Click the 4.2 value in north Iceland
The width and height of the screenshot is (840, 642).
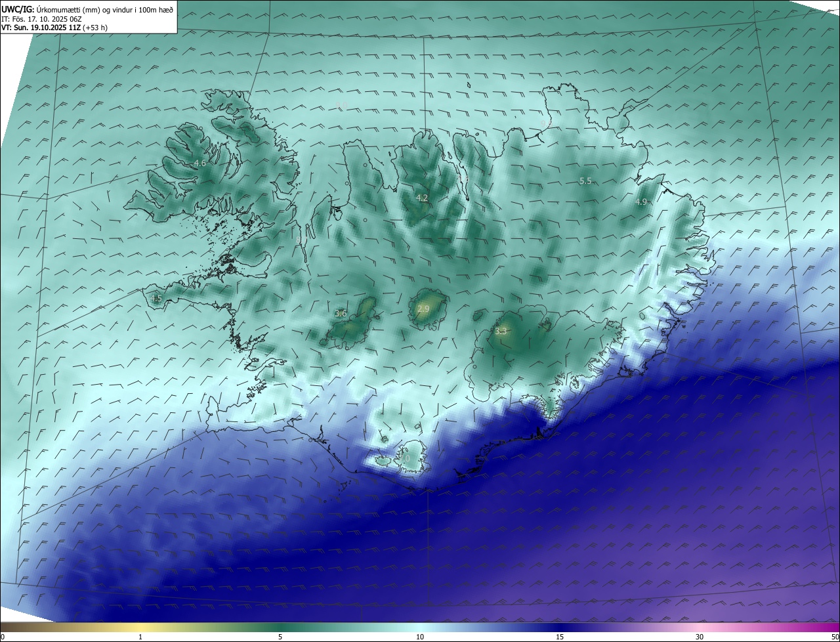[x=422, y=198]
